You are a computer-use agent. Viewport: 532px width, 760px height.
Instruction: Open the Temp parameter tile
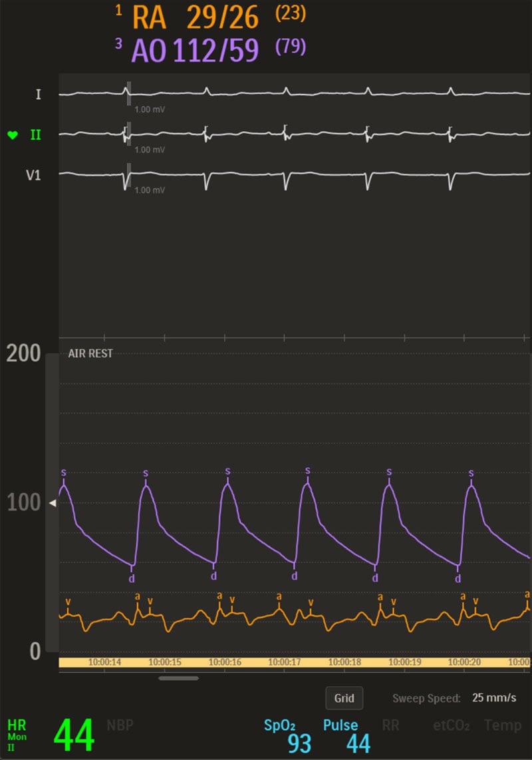point(502,725)
